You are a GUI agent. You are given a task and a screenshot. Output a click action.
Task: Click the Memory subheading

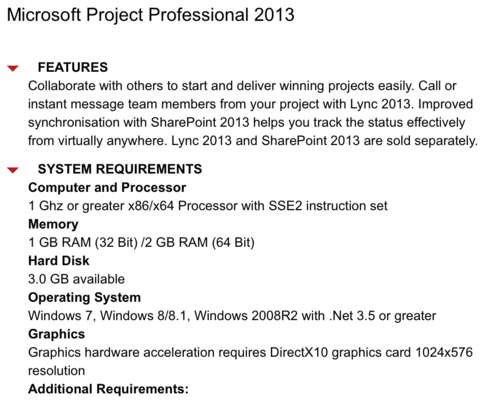pyautogui.click(x=53, y=224)
